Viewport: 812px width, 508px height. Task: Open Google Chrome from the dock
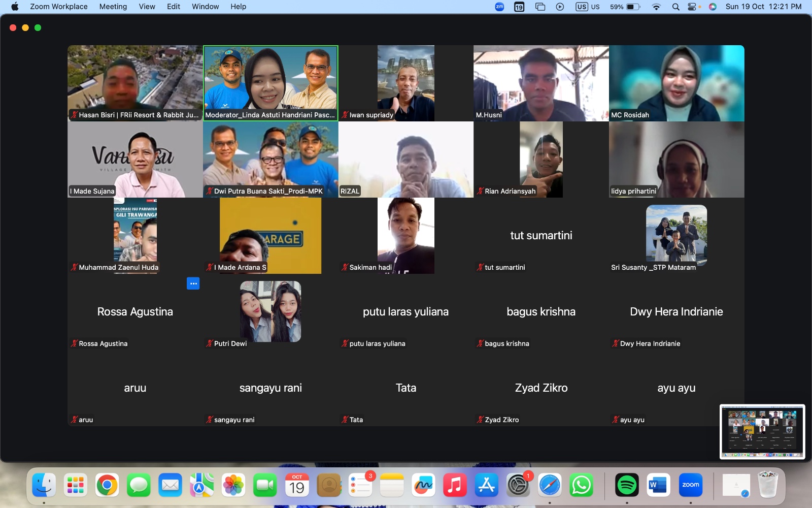click(x=107, y=486)
